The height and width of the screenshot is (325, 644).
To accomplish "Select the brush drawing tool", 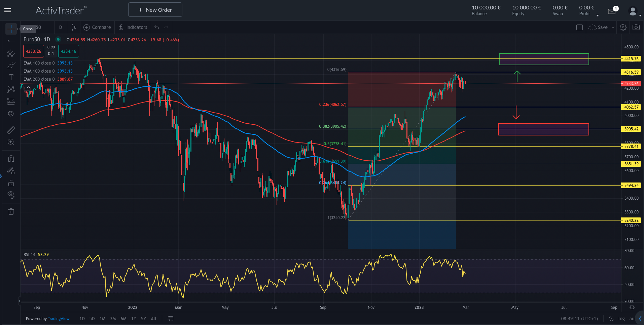I will coord(11,65).
